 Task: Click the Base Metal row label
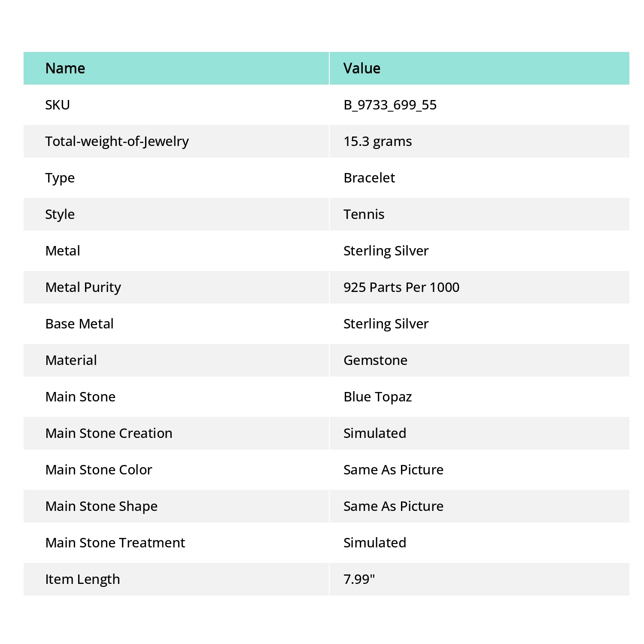click(79, 324)
